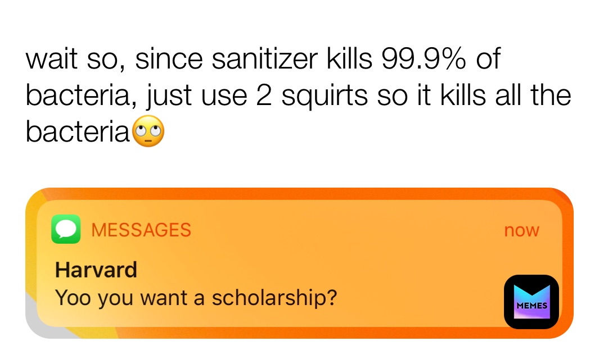Viewport: 599px width, 364px height.
Task: Open the Harvard sender name
Action: coord(96,270)
